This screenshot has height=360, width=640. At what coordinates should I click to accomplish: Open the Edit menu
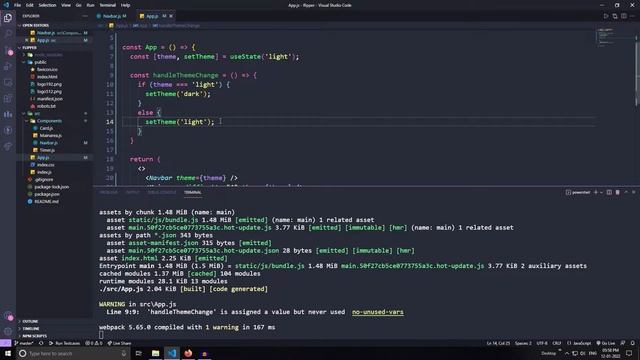[x=30, y=5]
